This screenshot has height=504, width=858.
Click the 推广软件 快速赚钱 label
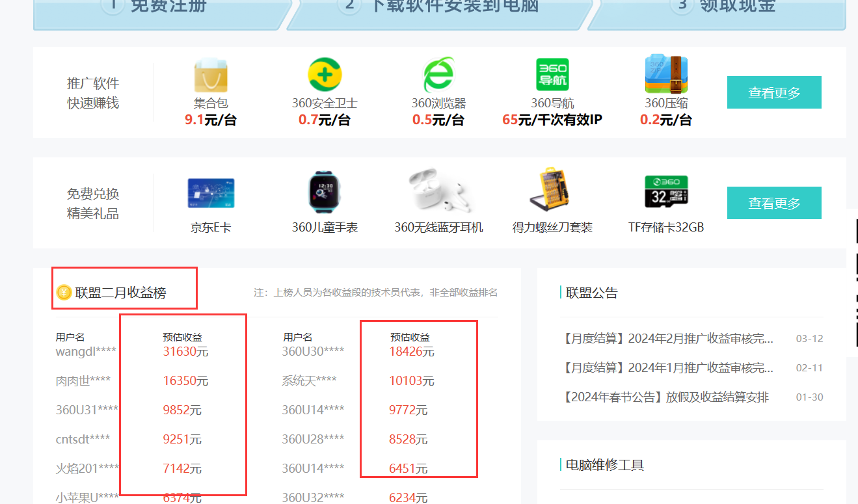click(93, 93)
